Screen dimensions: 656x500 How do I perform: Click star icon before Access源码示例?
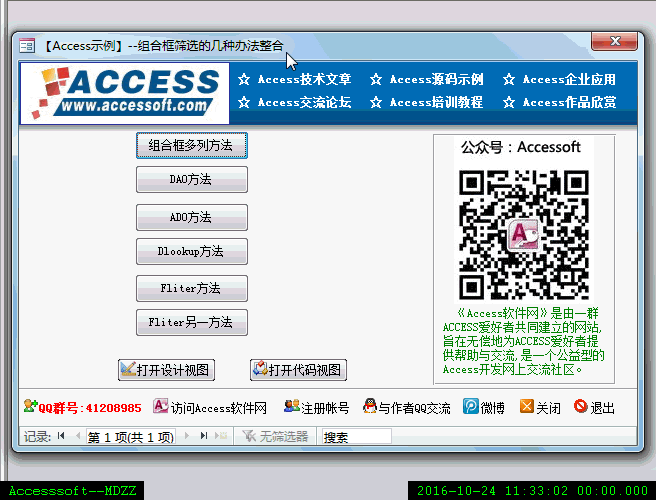coord(376,79)
